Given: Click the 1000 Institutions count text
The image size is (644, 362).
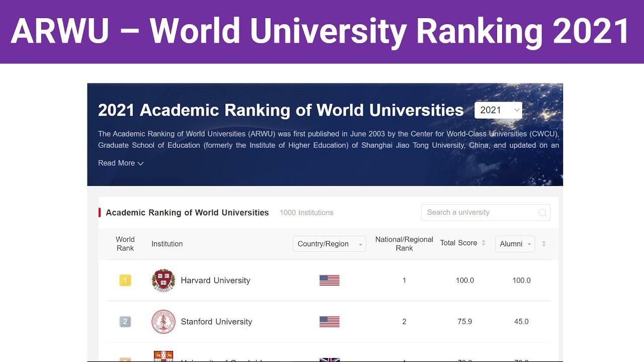Looking at the screenshot, I should (306, 213).
